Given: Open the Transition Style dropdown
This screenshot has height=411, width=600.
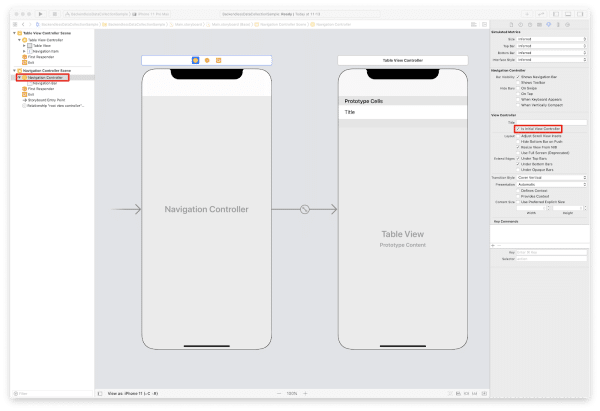Looking at the screenshot, I should 551,178.
